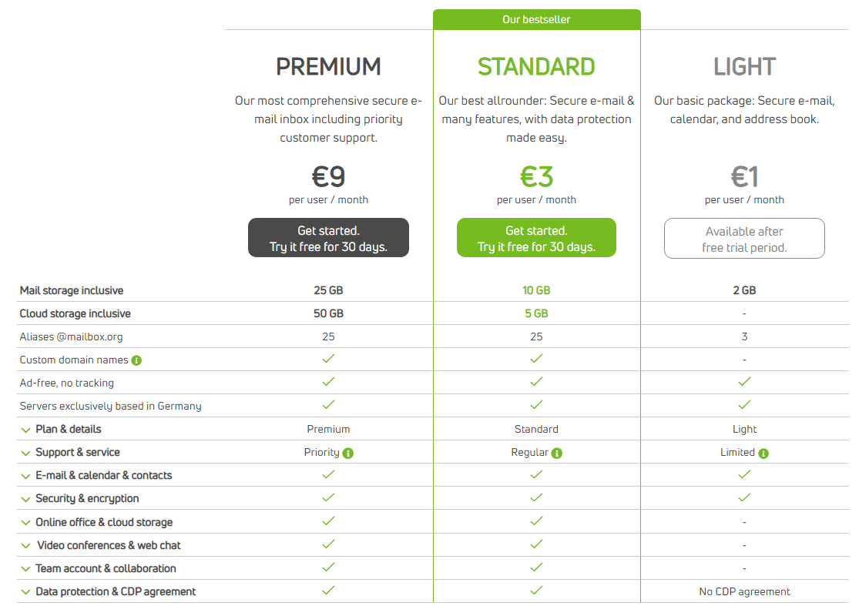859x616 pixels.
Task: Click the Our bestseller banner
Action: tap(536, 19)
